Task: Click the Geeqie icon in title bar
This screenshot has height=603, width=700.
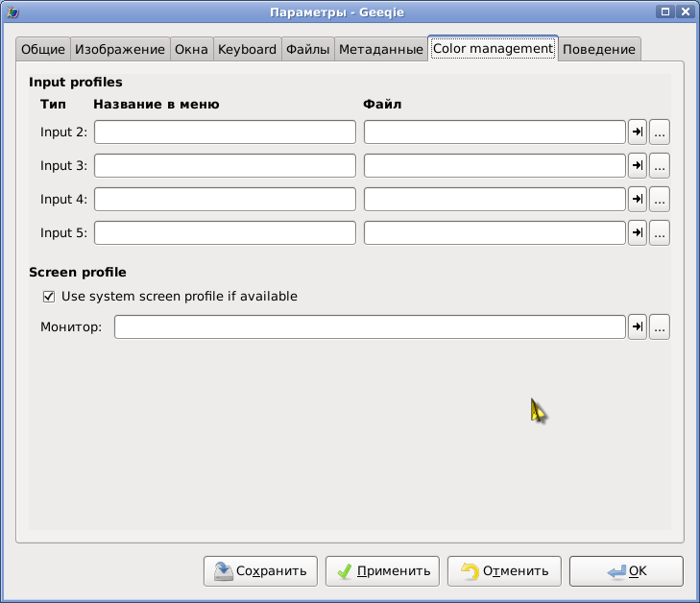Action: pyautogui.click(x=12, y=12)
